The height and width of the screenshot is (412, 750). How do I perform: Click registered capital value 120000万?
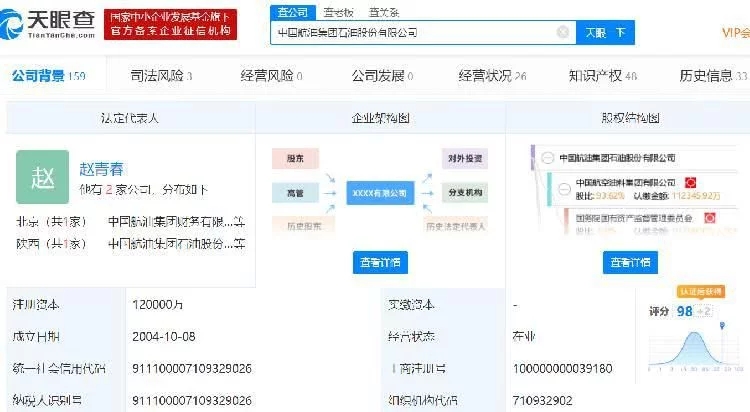click(x=157, y=304)
